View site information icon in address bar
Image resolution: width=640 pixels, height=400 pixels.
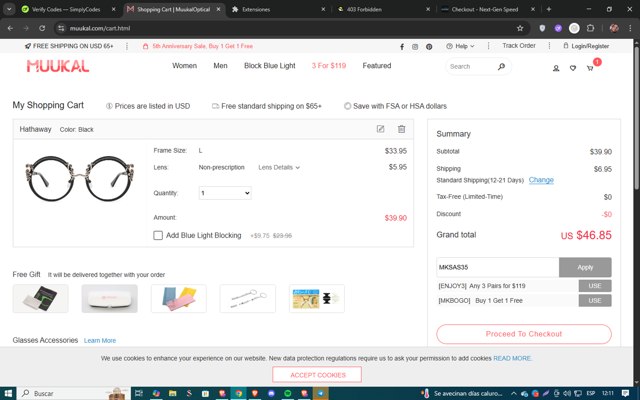coord(61,28)
